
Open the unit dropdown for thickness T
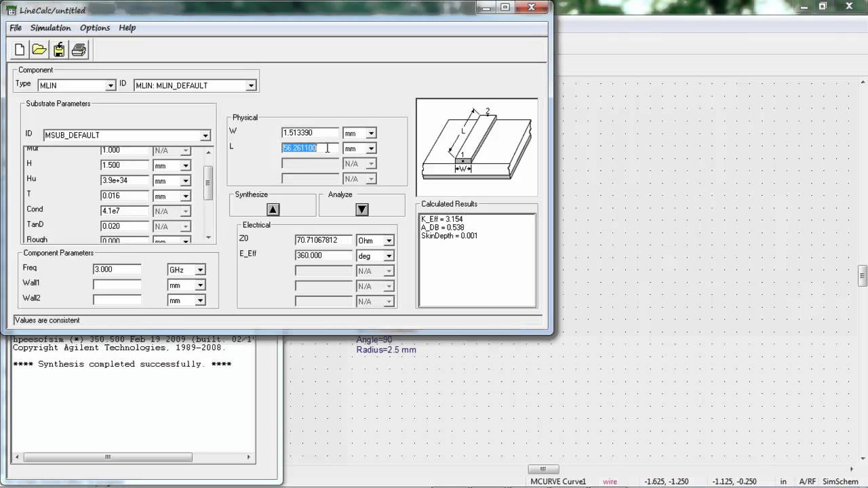(x=185, y=196)
